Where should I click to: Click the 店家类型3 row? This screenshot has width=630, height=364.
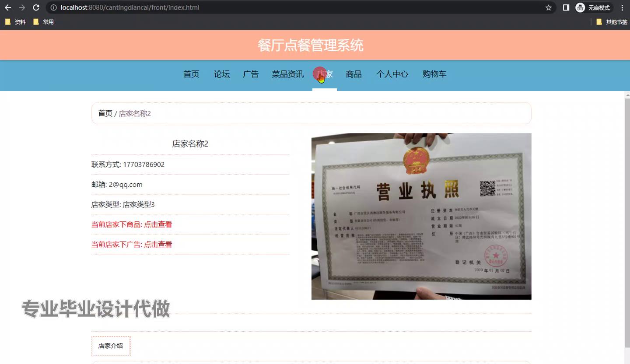190,204
